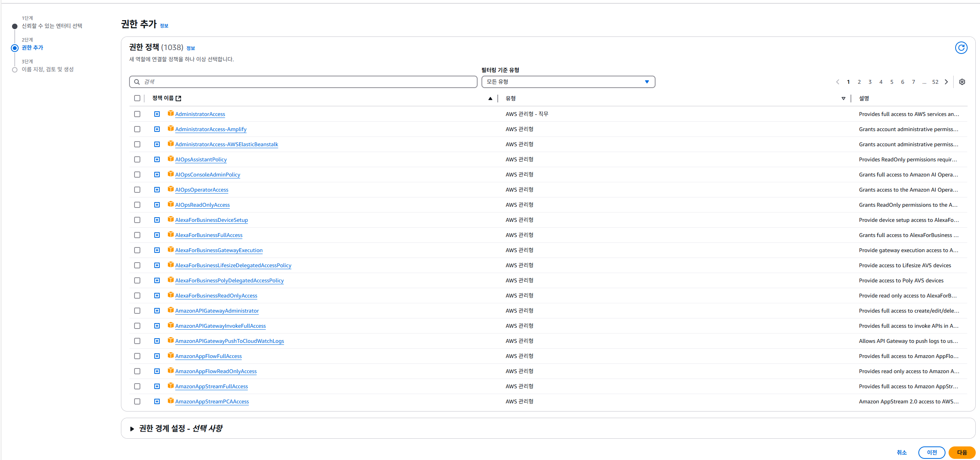Expand plus icon for AIOpsAssistantPolicy
This screenshot has height=460, width=980.
(157, 159)
